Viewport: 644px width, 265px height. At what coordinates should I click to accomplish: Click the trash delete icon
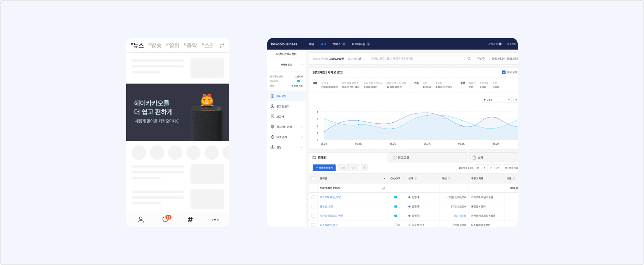click(x=364, y=168)
